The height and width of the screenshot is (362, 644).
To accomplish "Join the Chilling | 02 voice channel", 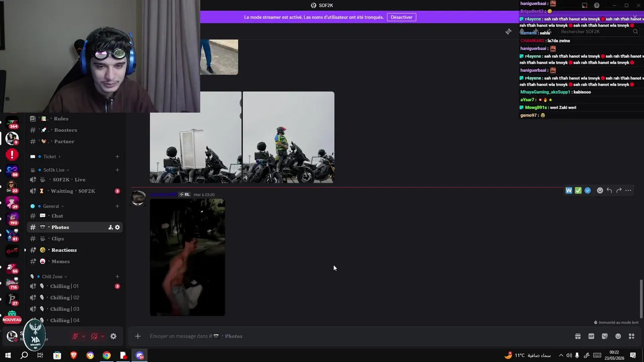I will click(x=74, y=298).
